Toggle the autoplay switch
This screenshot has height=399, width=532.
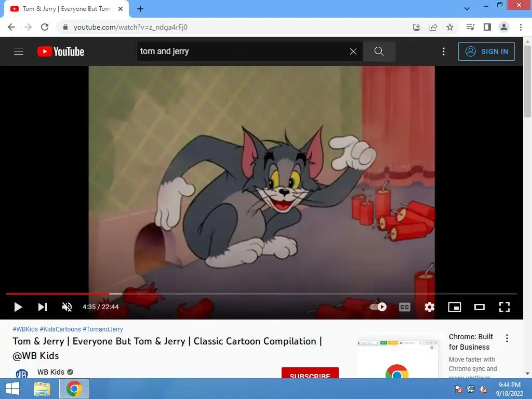(x=378, y=307)
